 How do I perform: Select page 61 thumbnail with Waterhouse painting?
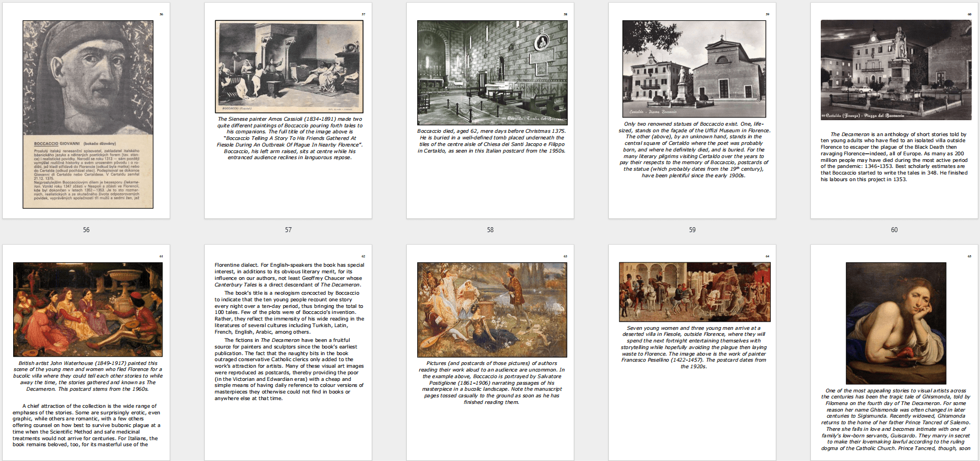(86, 353)
